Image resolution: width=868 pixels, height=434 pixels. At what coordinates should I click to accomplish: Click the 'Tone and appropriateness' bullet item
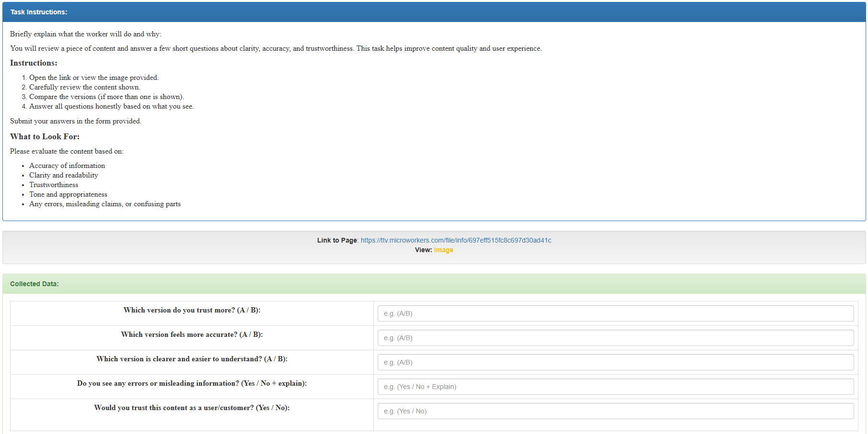[68, 194]
